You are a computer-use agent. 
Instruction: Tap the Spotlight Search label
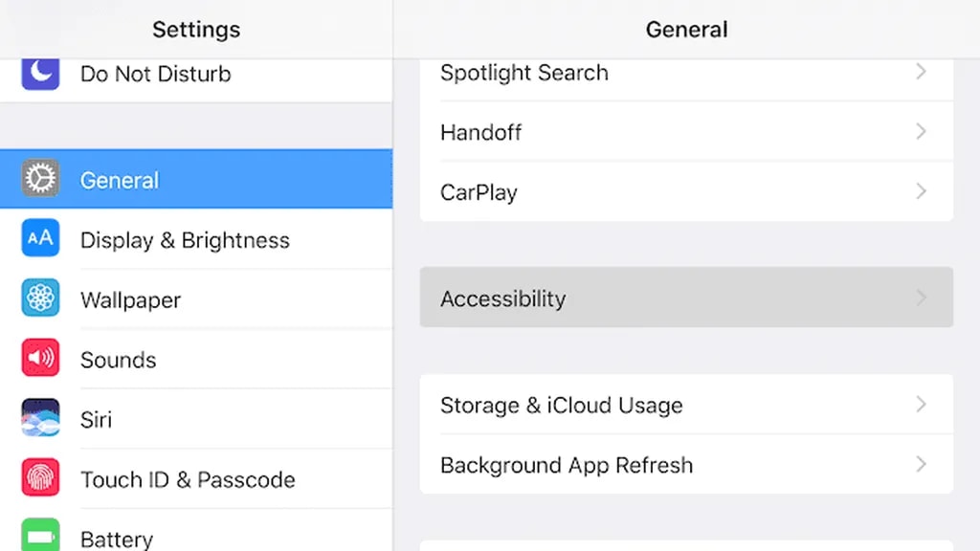523,73
